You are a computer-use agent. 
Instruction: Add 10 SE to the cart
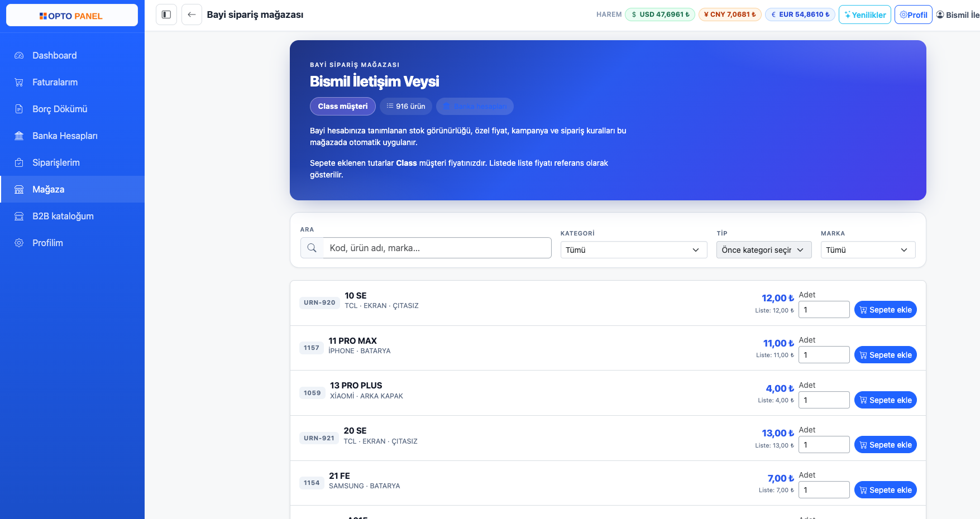(886, 310)
